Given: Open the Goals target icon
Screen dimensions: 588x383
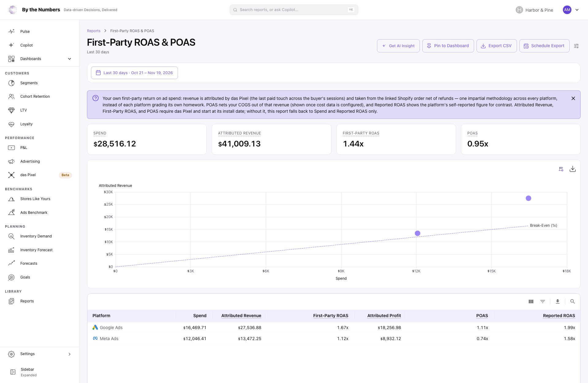Looking at the screenshot, I should (11, 277).
